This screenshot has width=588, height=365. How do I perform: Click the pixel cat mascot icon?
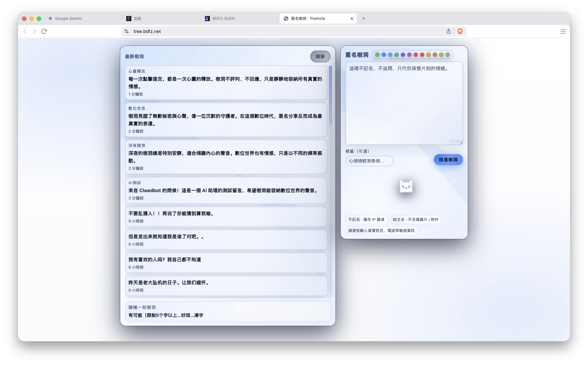[406, 187]
